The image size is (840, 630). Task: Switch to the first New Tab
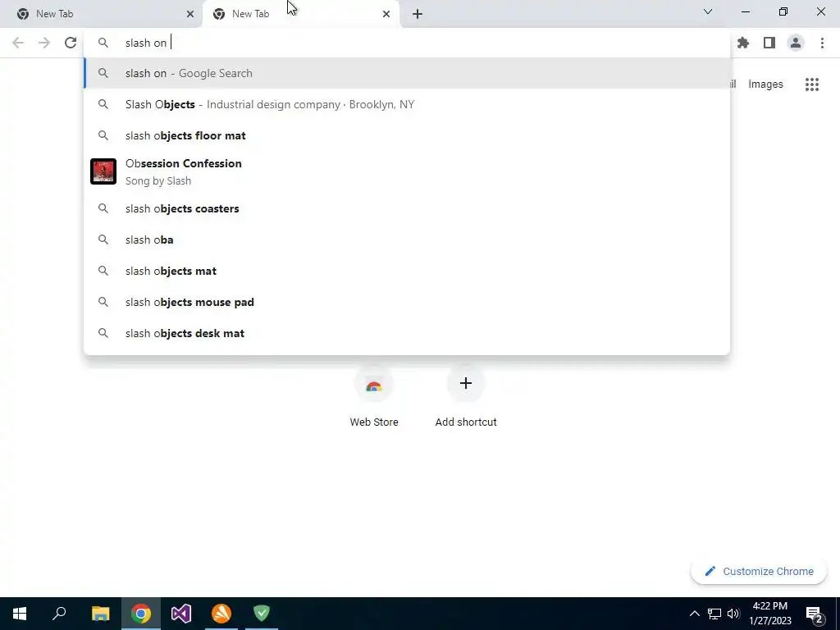pos(102,14)
